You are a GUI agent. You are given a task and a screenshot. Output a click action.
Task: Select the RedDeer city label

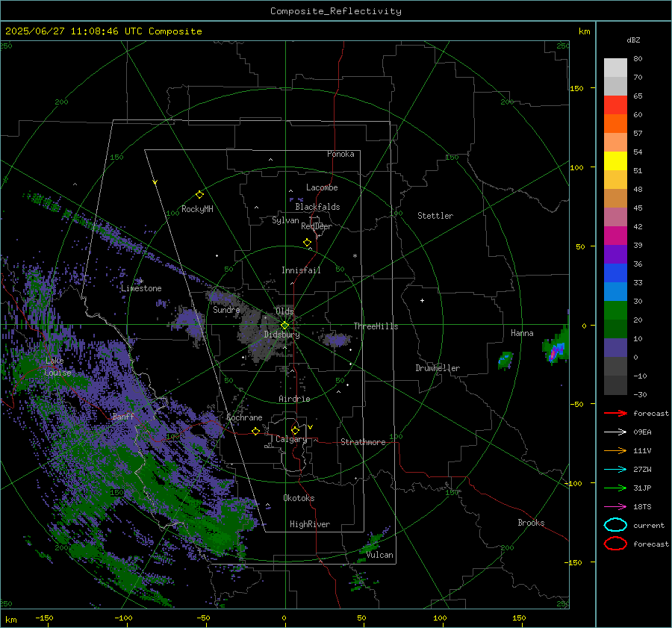tap(317, 226)
